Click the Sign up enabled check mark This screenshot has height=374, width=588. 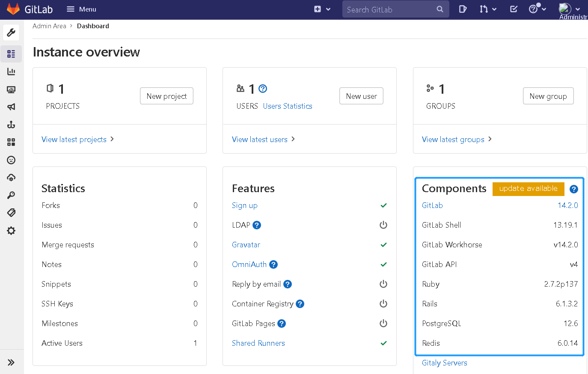click(383, 205)
